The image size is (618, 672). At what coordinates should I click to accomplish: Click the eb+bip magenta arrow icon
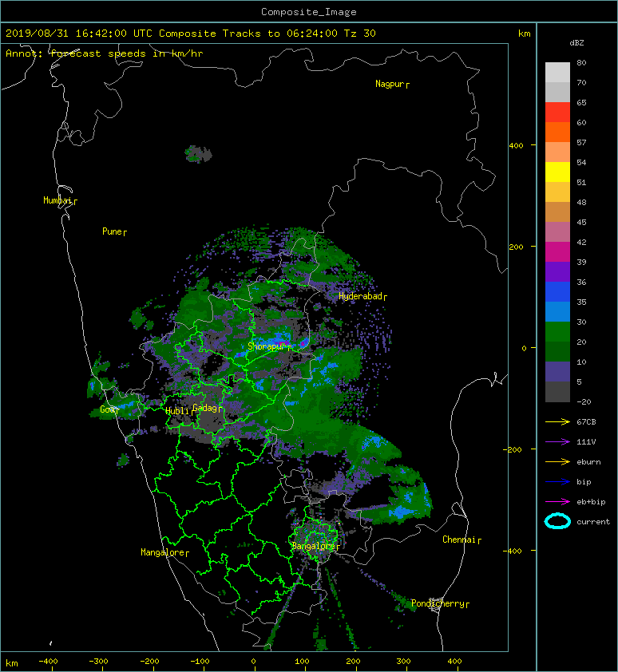[557, 501]
